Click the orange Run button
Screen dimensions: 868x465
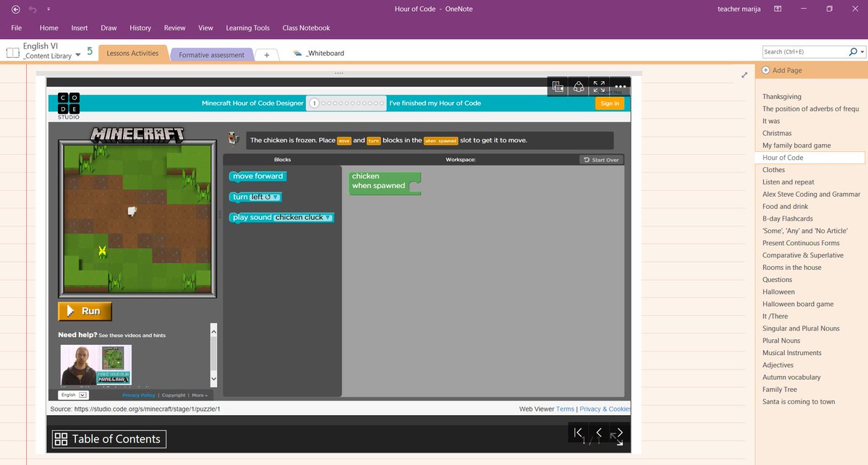[x=85, y=311]
